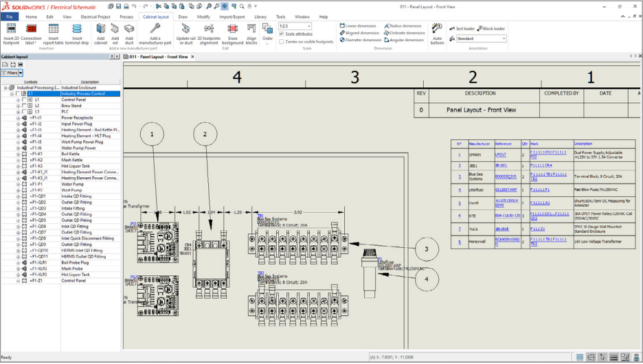
Task: Check the PLC L3 checkbox
Action: pyautogui.click(x=24, y=112)
